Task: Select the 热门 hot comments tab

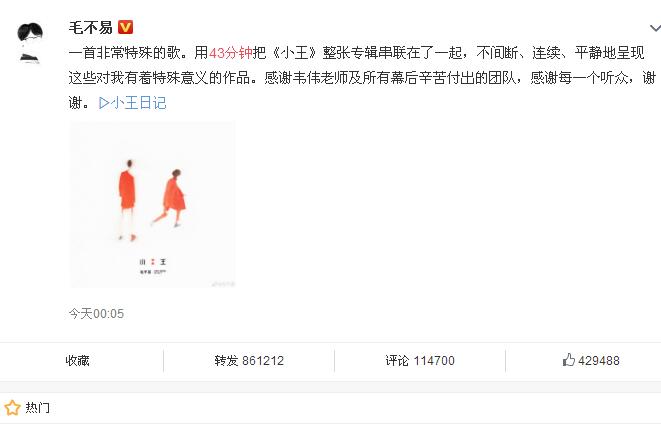Action: tap(38, 408)
